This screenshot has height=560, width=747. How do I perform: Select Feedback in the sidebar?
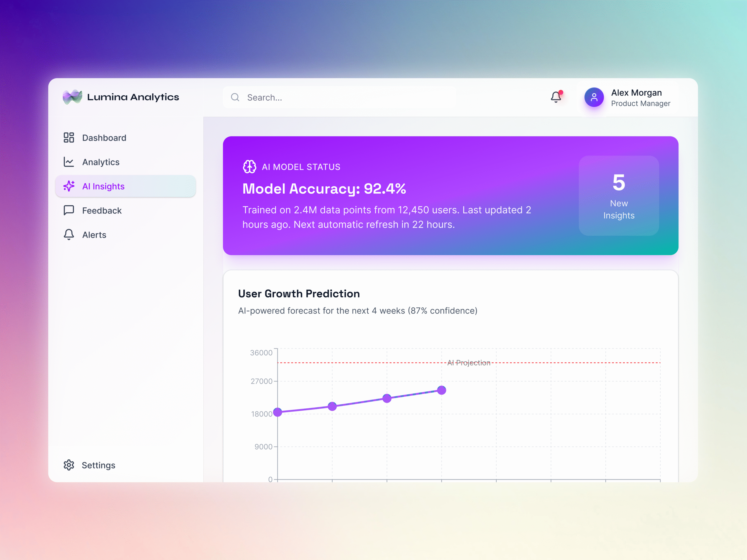102,211
